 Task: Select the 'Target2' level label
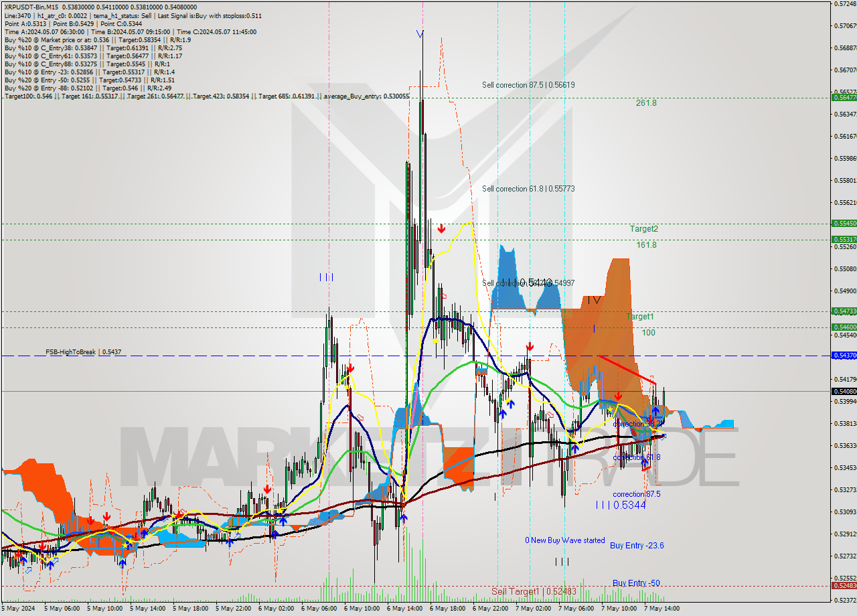pos(643,229)
